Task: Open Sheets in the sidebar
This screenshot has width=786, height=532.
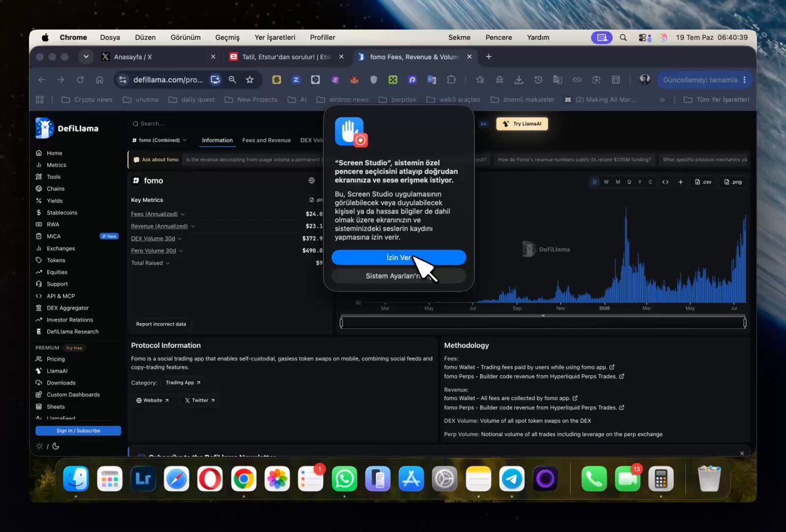Action: pyautogui.click(x=56, y=407)
